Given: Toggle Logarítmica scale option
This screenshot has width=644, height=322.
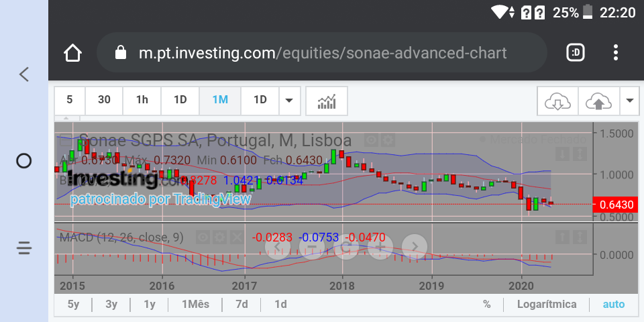Looking at the screenshot, I should coord(547,305).
